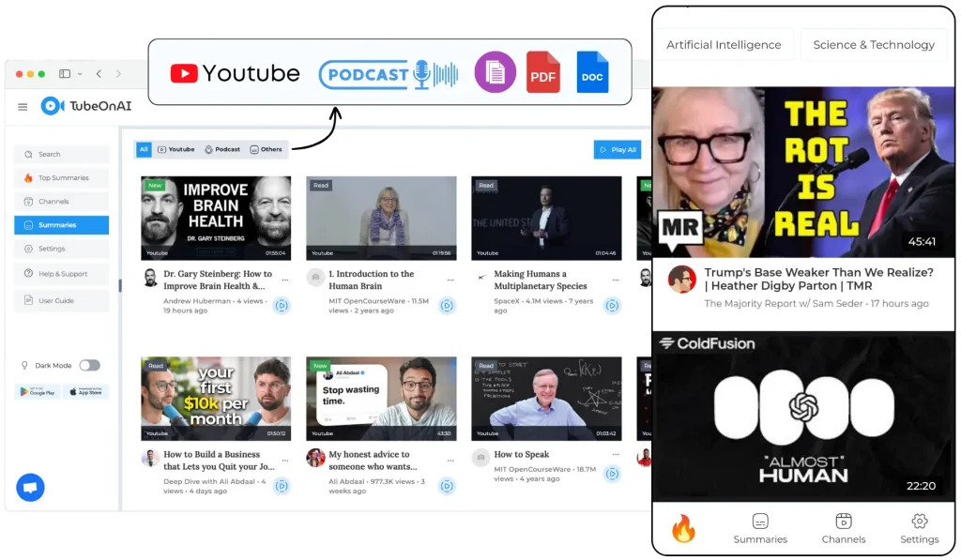The width and height of the screenshot is (961, 560).
Task: Filter summaries by Youtube
Action: tap(175, 149)
